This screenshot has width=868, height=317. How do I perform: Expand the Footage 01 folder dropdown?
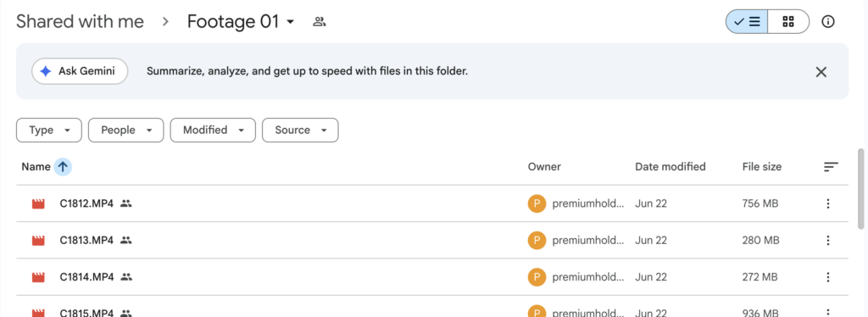click(x=290, y=22)
